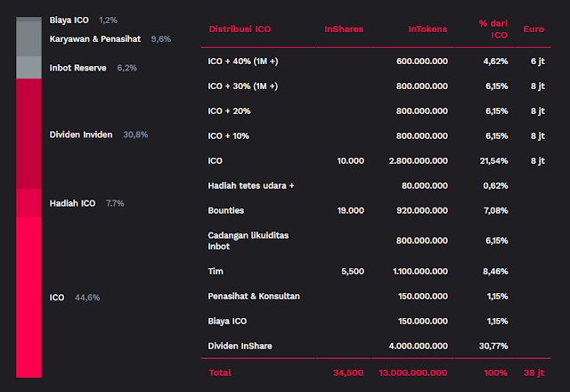Select the '7,08%' percentage cell
570x392 pixels.
coord(495,210)
